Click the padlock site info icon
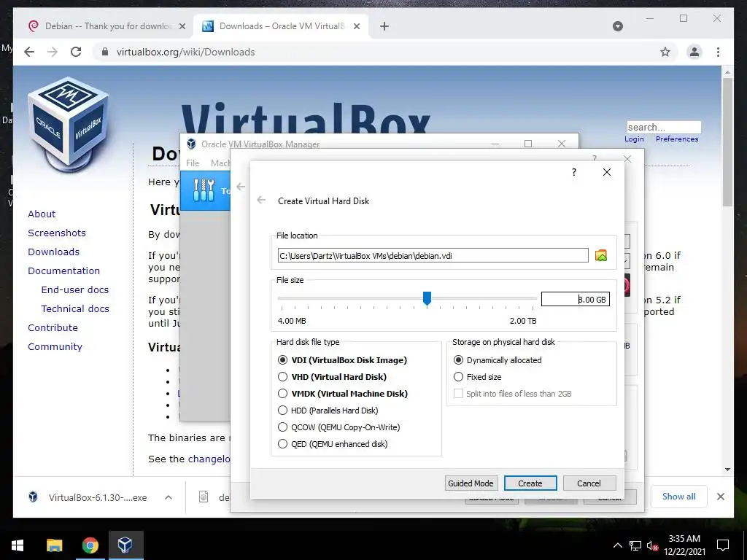 pyautogui.click(x=105, y=52)
